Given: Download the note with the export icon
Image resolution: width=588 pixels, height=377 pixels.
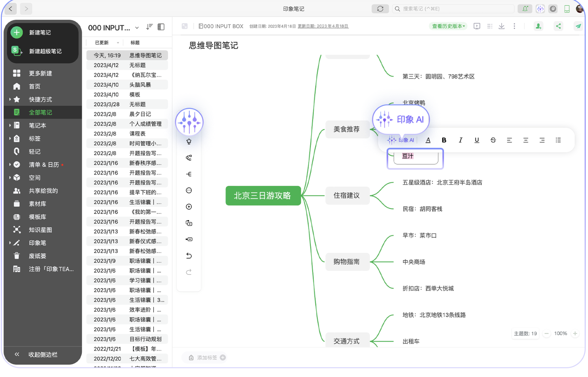Looking at the screenshot, I should coord(501,26).
